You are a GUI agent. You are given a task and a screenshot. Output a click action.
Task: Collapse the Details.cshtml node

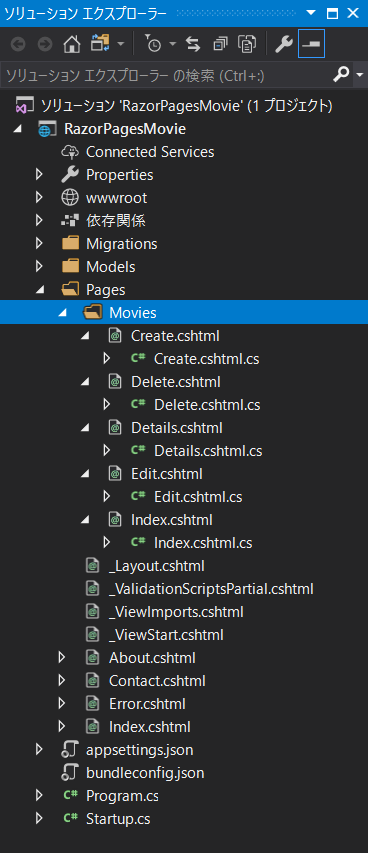tap(85, 428)
